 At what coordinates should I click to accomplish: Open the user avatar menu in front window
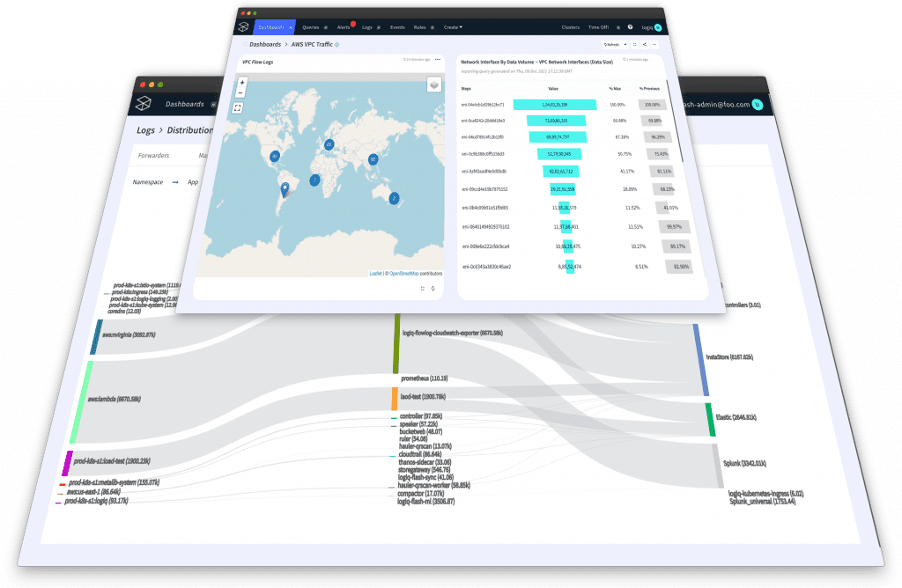coord(658,27)
